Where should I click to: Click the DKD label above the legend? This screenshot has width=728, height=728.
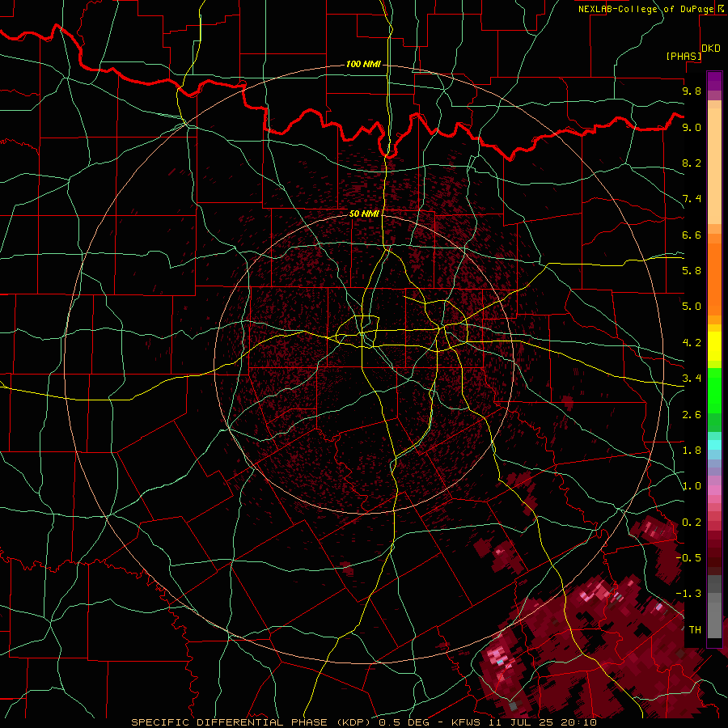(711, 49)
